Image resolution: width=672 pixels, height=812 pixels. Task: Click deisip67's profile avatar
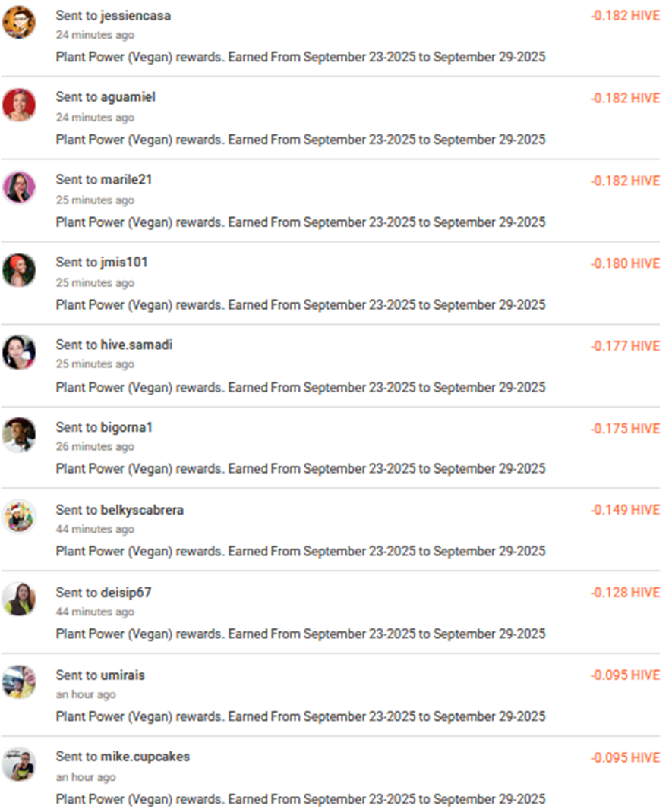pos(19,600)
